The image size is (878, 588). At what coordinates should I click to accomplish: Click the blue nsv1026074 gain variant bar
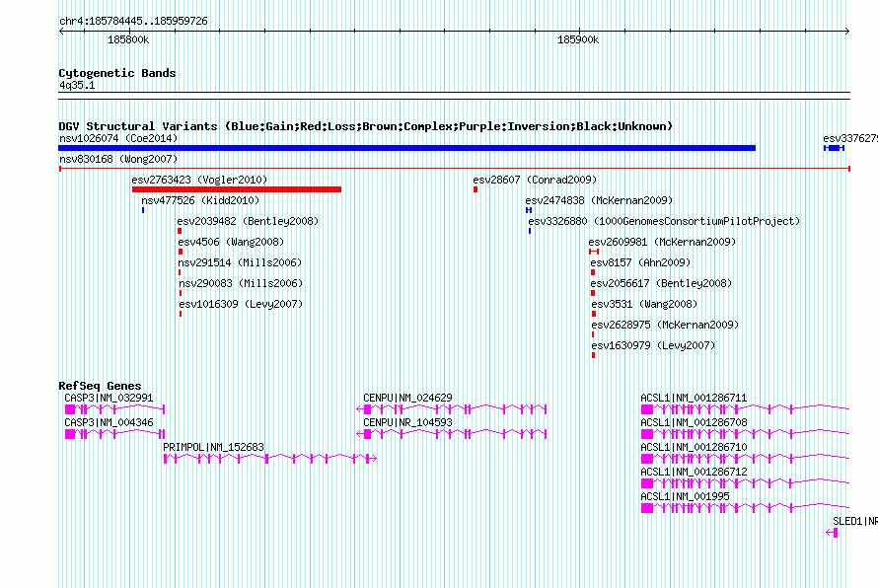click(x=407, y=148)
